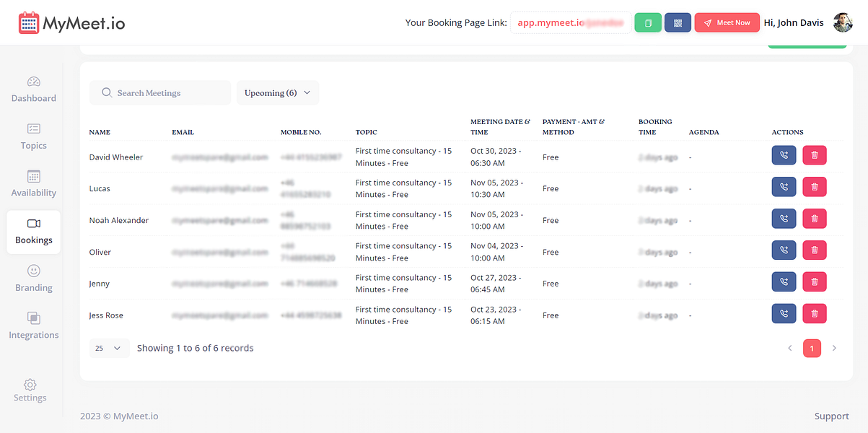Delete Jess Rose's booking
This screenshot has height=433, width=868.
tap(814, 313)
